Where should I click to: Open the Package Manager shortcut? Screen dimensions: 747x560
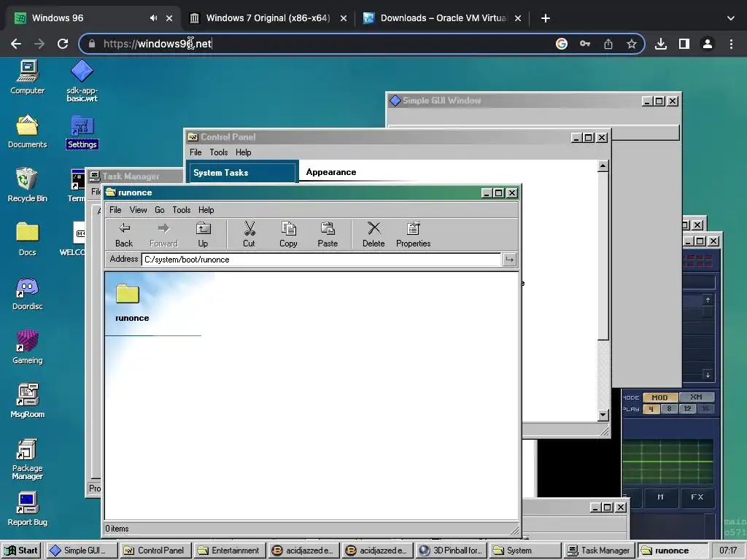27,459
